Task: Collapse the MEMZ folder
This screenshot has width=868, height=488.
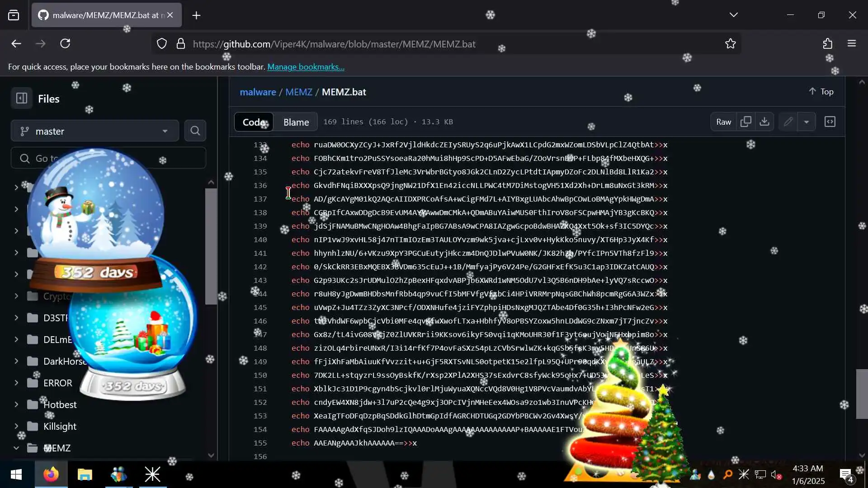Action: tap(16, 448)
